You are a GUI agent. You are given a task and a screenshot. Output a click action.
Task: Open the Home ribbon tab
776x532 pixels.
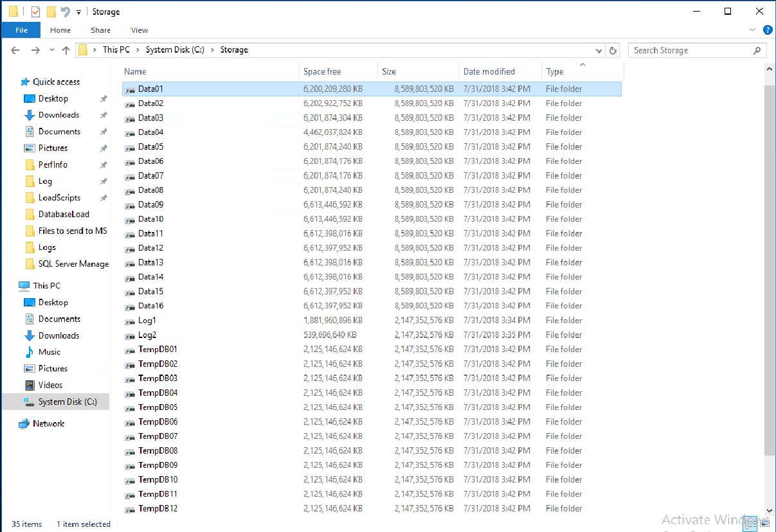60,30
